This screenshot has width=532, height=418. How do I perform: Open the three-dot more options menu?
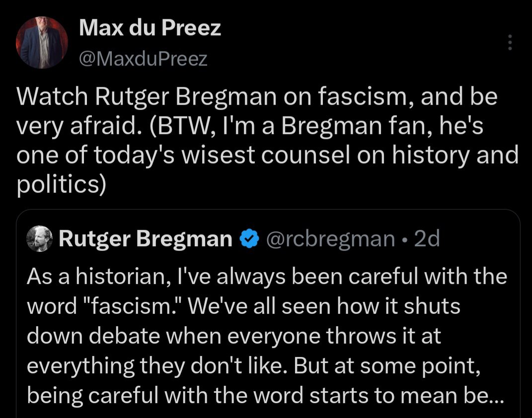coord(509,43)
